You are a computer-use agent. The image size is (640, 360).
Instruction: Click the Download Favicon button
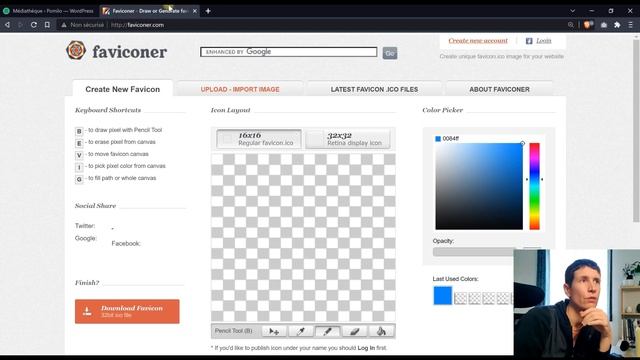(x=127, y=311)
